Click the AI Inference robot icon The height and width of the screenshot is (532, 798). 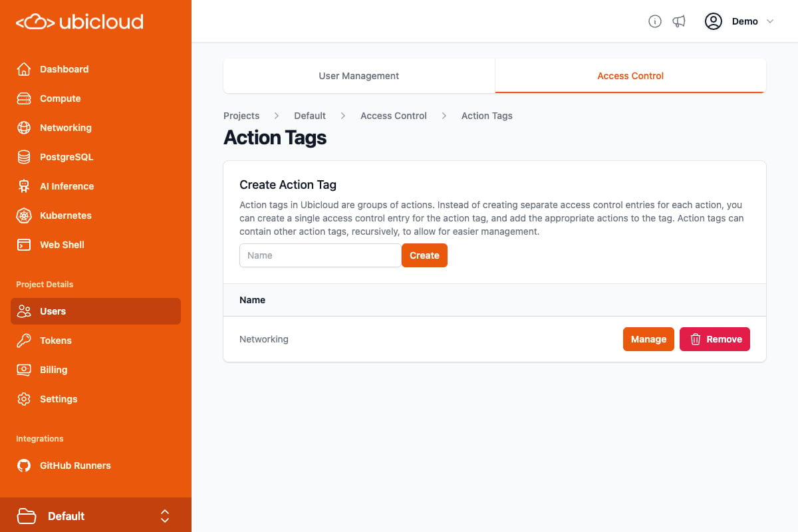click(x=24, y=186)
